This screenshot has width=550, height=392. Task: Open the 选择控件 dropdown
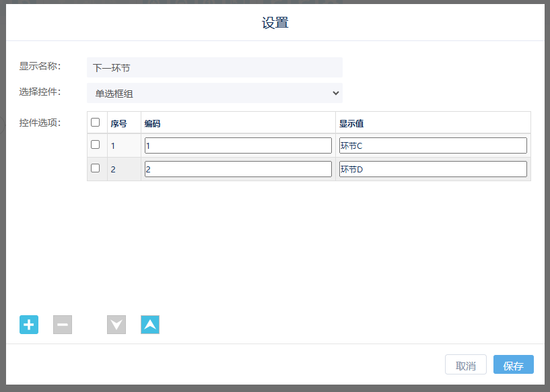pyautogui.click(x=214, y=93)
